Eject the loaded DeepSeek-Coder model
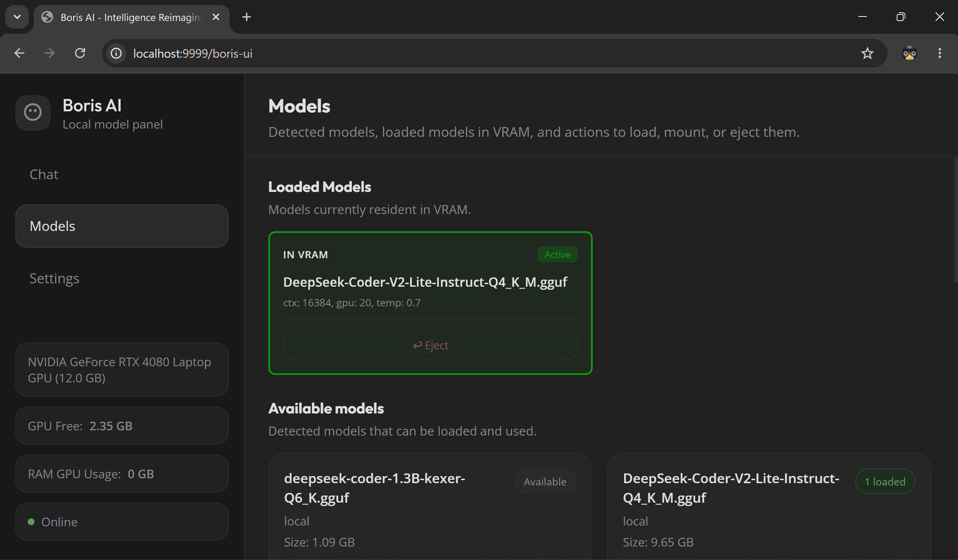The image size is (958, 560). [x=430, y=345]
